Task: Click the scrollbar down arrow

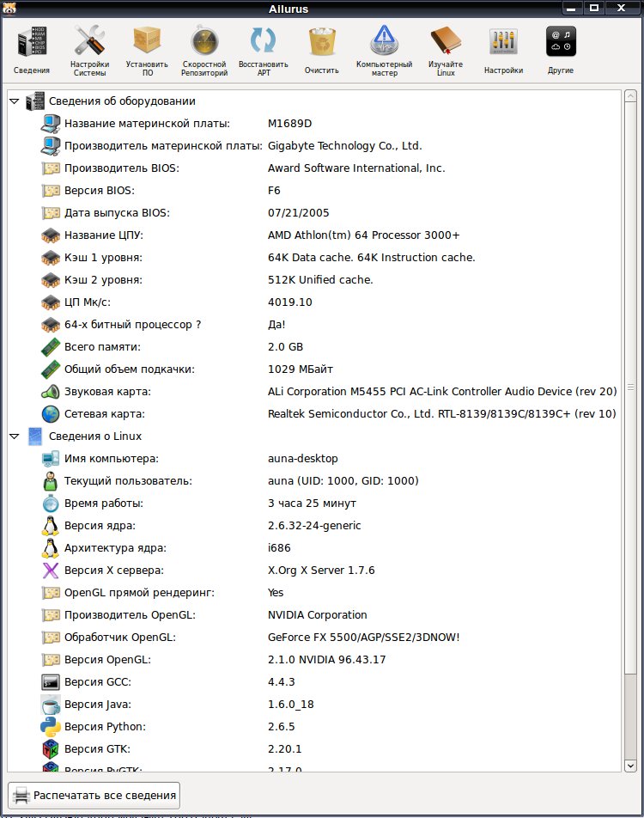Action: tap(630, 766)
